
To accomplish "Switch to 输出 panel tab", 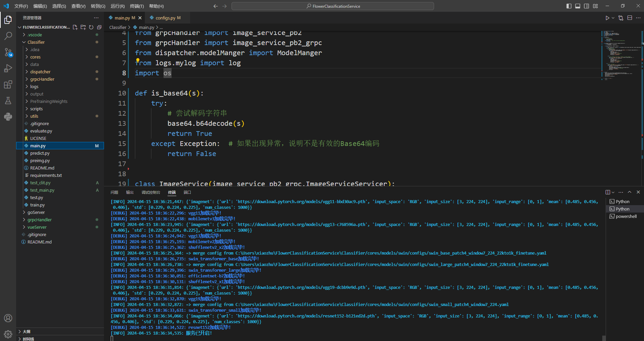I will tap(130, 192).
